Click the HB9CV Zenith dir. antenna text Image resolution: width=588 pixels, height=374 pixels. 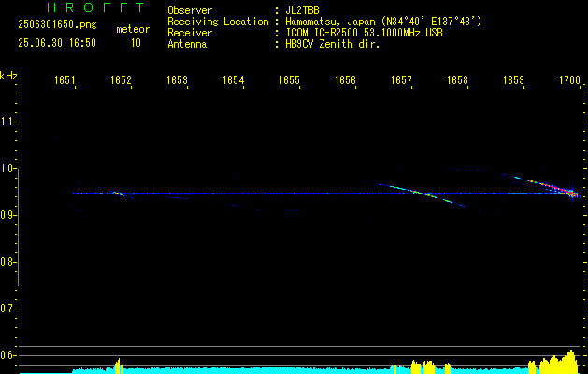coord(333,44)
